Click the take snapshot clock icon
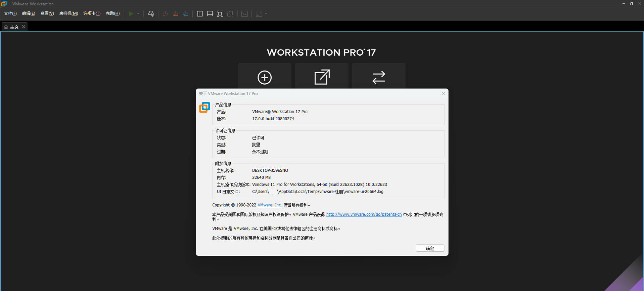644x291 pixels. pos(165,14)
